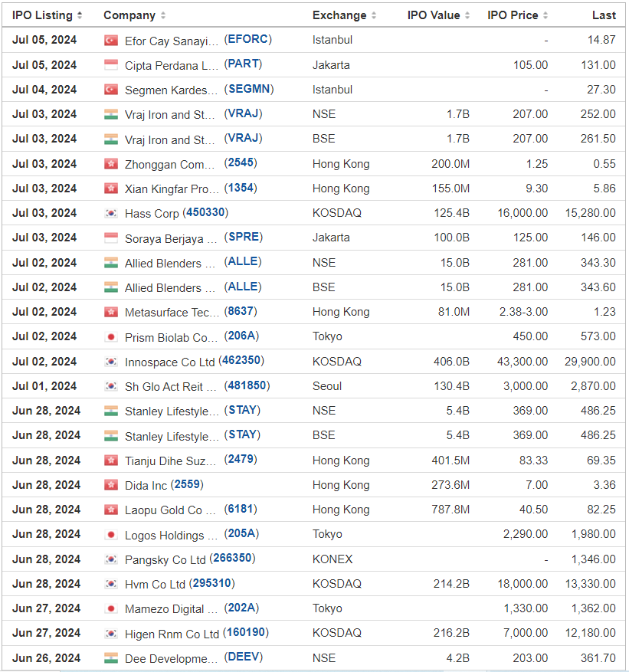
Task: Select IPO value 787.8M
Action: tap(450, 510)
